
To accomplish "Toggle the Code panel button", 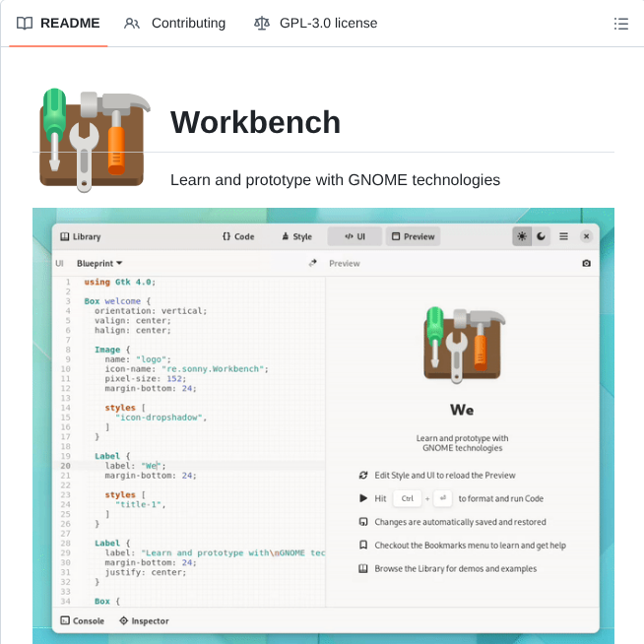I will [238, 236].
